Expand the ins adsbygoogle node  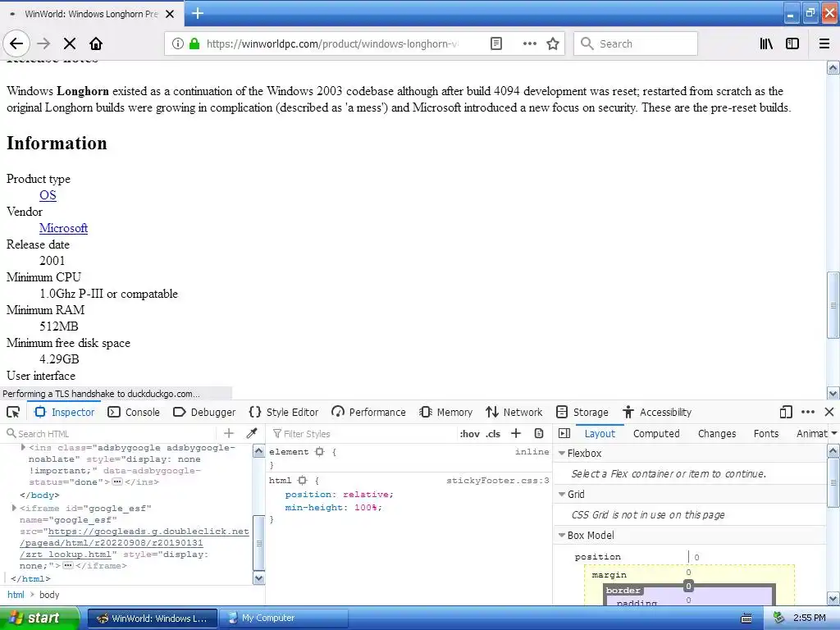(23, 447)
